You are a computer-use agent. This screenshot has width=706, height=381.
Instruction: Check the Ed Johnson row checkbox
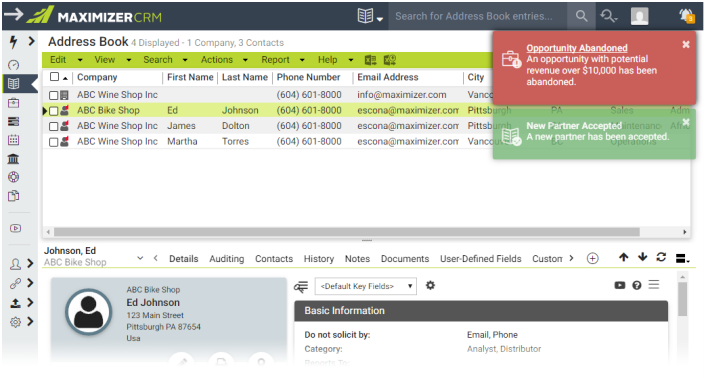(x=54, y=111)
